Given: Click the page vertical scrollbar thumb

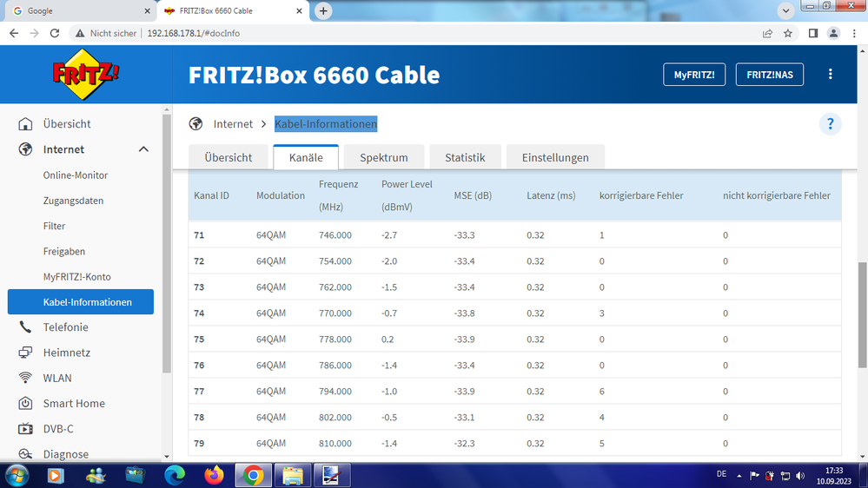Looking at the screenshot, I should [x=863, y=313].
